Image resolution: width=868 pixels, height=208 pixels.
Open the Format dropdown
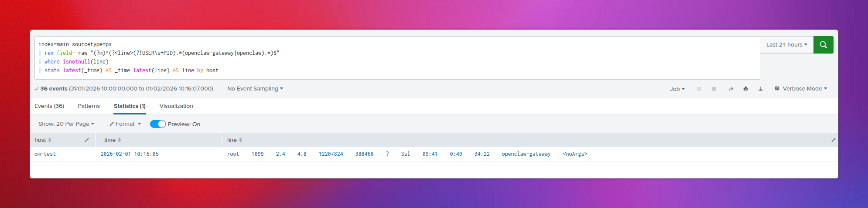point(125,124)
